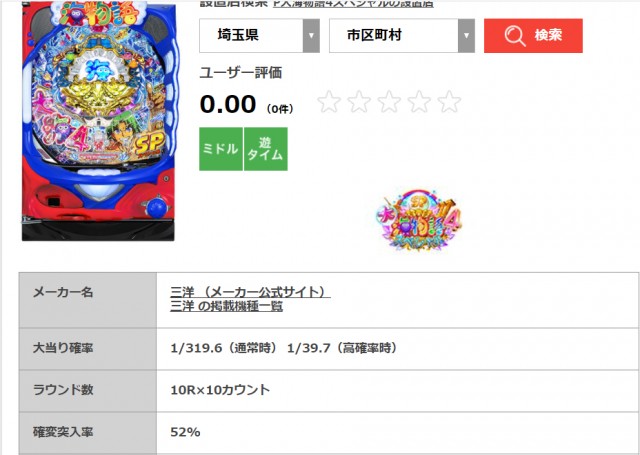Click the fourth rating star
The width and height of the screenshot is (640, 455).
tap(420, 102)
